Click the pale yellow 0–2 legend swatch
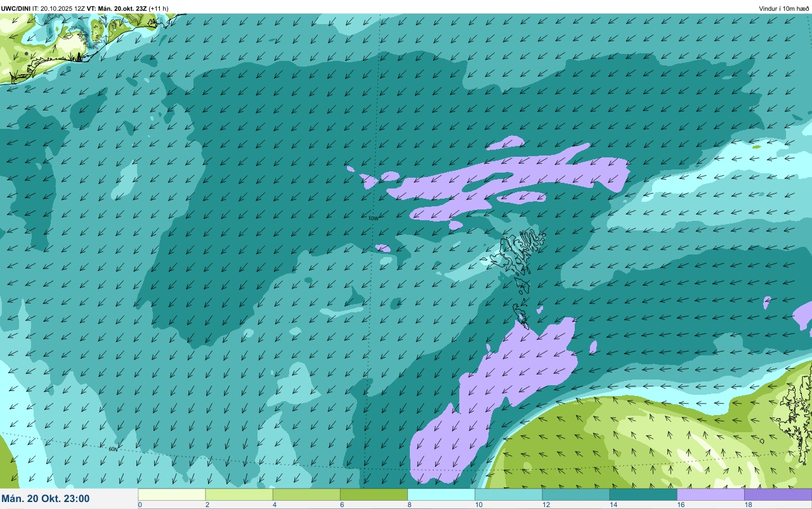The height and width of the screenshot is (509, 812). 172,494
